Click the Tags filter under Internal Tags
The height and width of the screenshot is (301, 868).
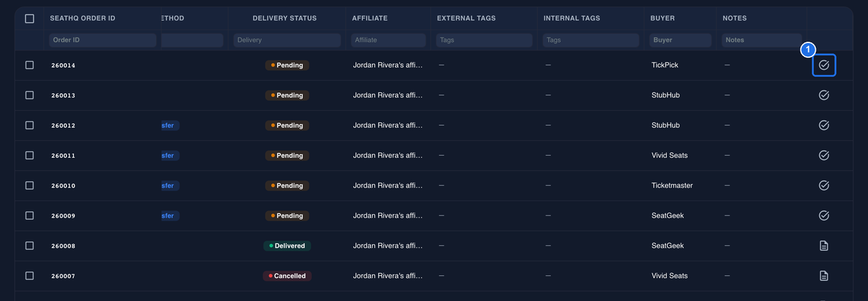pos(590,40)
